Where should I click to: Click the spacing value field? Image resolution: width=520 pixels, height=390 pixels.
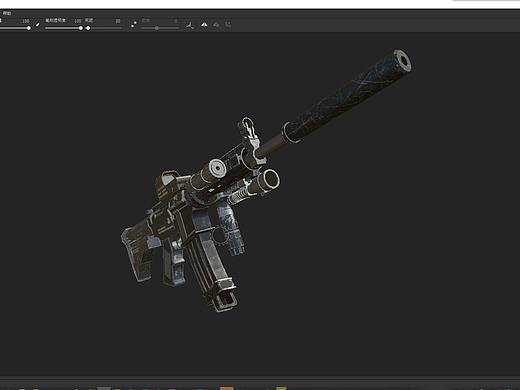click(118, 21)
